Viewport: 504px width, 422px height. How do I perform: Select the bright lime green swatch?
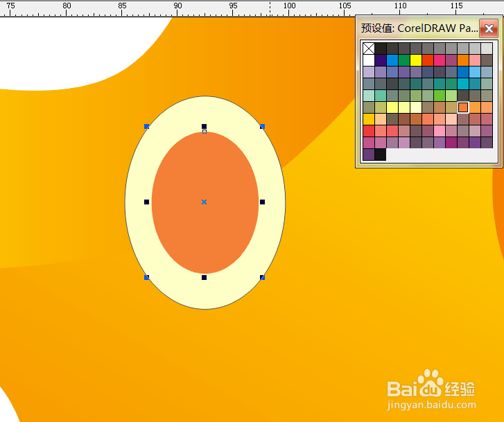click(x=440, y=96)
